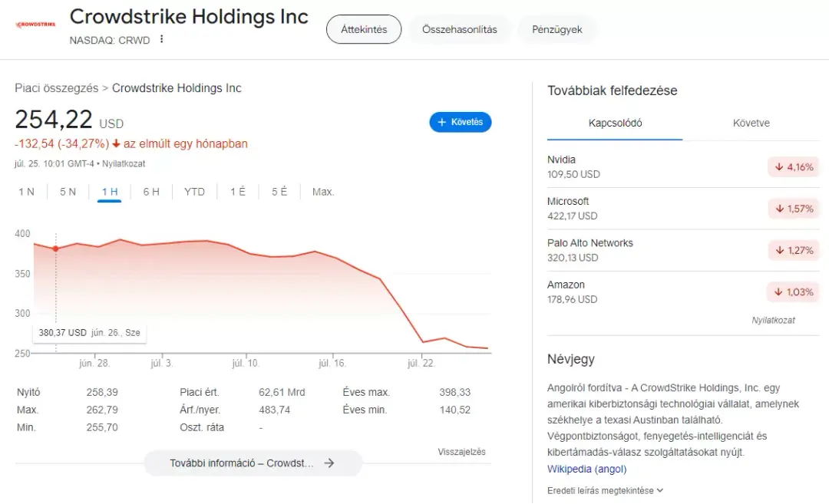Expand Eredeti leírás megtekintése chevron

[x=660, y=490]
